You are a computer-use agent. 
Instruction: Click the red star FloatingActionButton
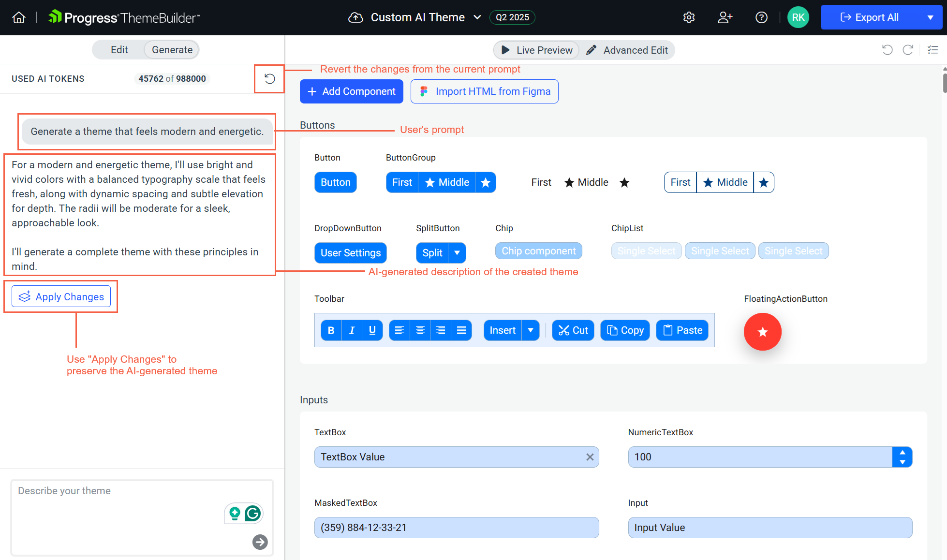point(762,332)
